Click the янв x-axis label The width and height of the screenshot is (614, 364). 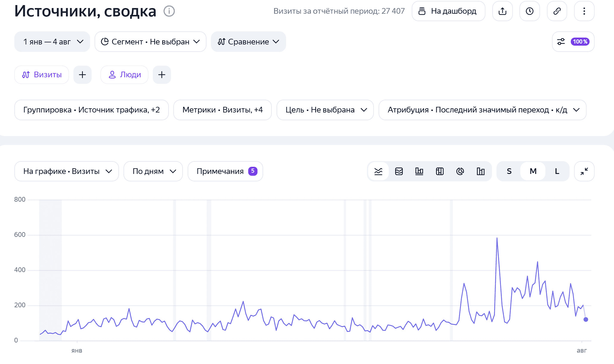(x=77, y=351)
